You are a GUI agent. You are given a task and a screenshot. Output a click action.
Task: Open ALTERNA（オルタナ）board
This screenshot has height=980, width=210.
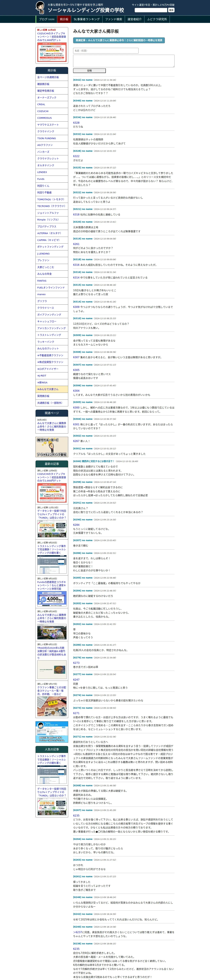(x=52, y=233)
